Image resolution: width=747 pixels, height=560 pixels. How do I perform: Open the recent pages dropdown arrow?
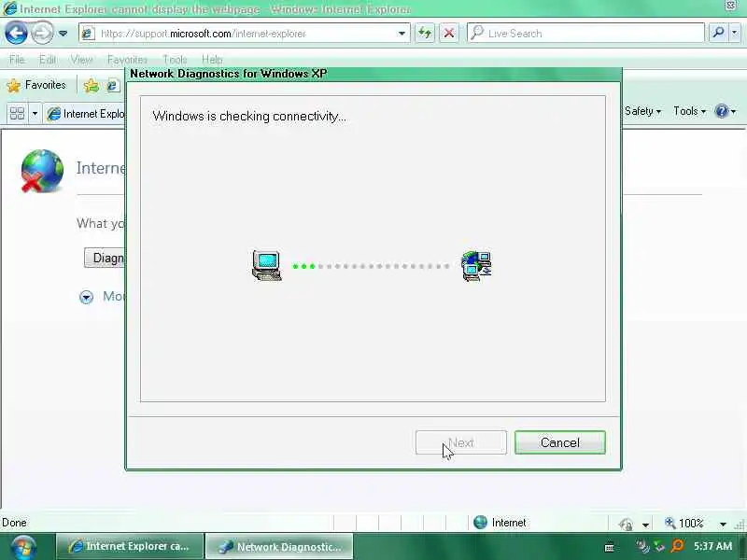pos(63,34)
